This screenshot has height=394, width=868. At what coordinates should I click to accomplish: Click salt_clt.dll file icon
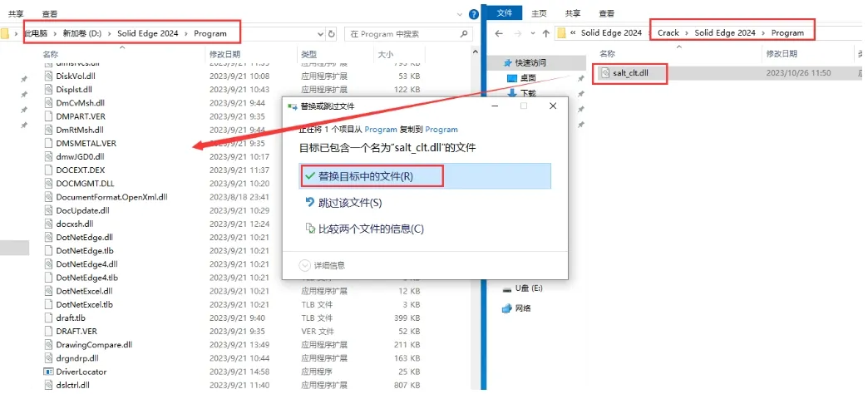[x=604, y=73]
